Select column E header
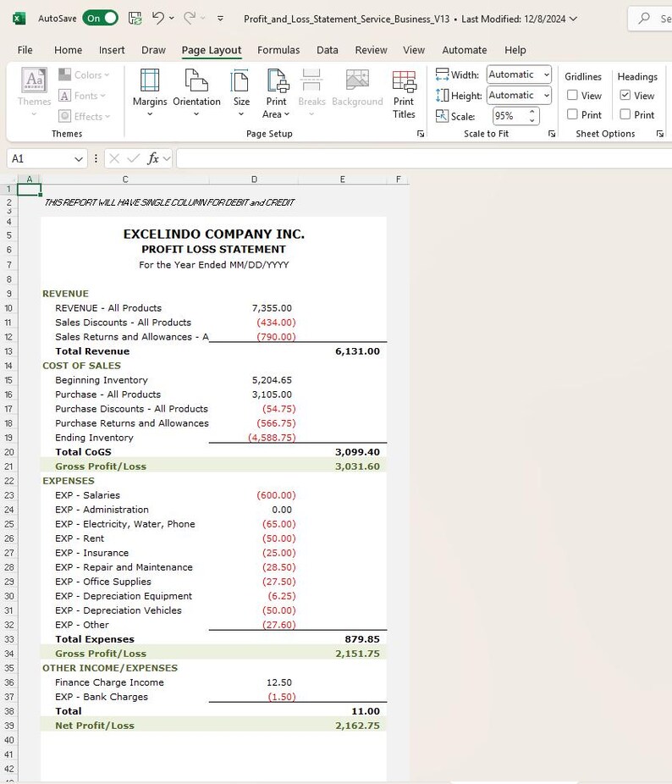Viewport: 672px width, 784px height. [x=343, y=179]
